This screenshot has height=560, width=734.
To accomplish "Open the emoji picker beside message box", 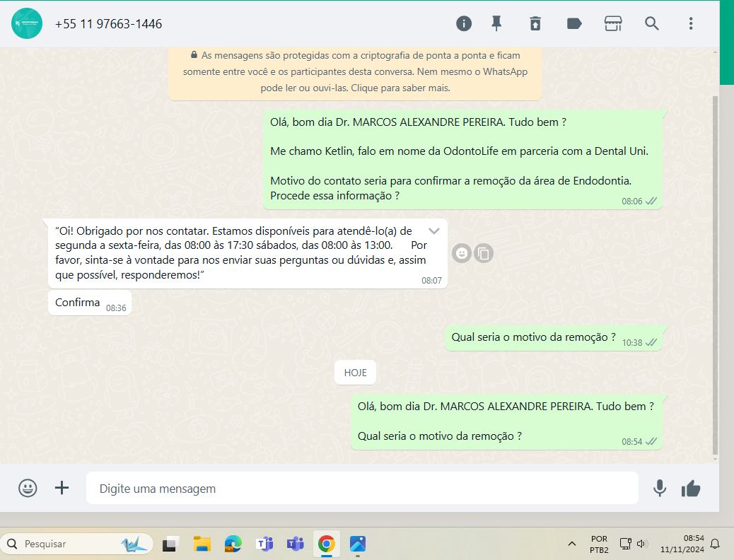I will tap(28, 488).
